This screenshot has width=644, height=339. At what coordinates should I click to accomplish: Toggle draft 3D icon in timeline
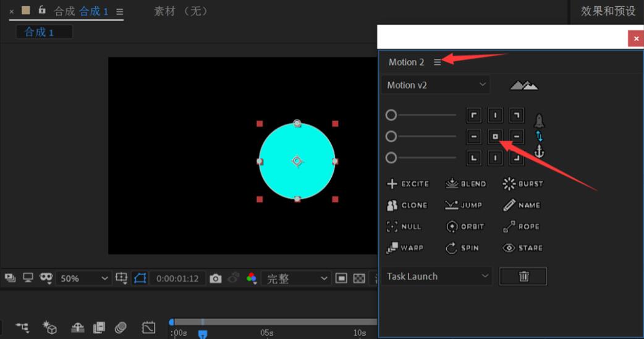(49, 327)
